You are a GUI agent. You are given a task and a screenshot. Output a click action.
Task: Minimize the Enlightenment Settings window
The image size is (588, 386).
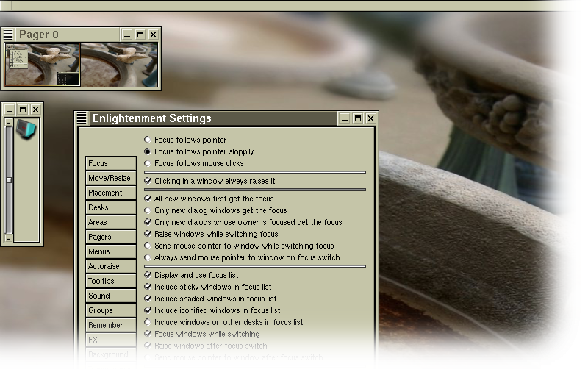pos(345,118)
